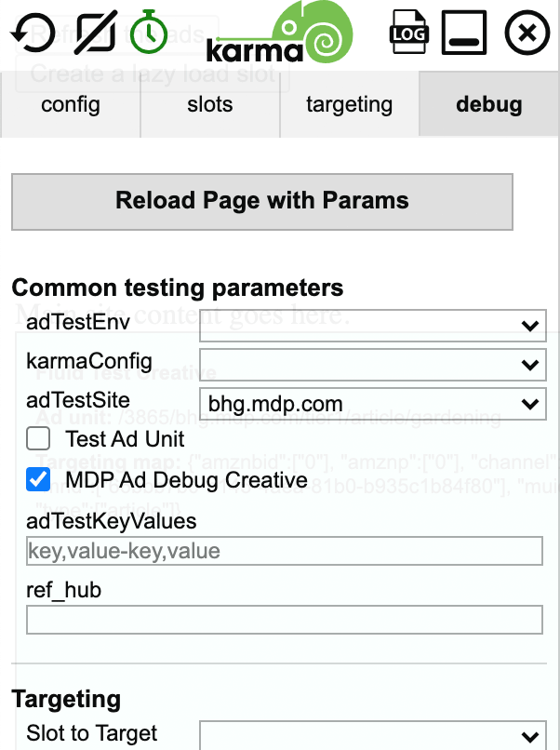Uncheck MDP Ad Debug Creative
The width and height of the screenshot is (560, 750).
pyautogui.click(x=38, y=481)
